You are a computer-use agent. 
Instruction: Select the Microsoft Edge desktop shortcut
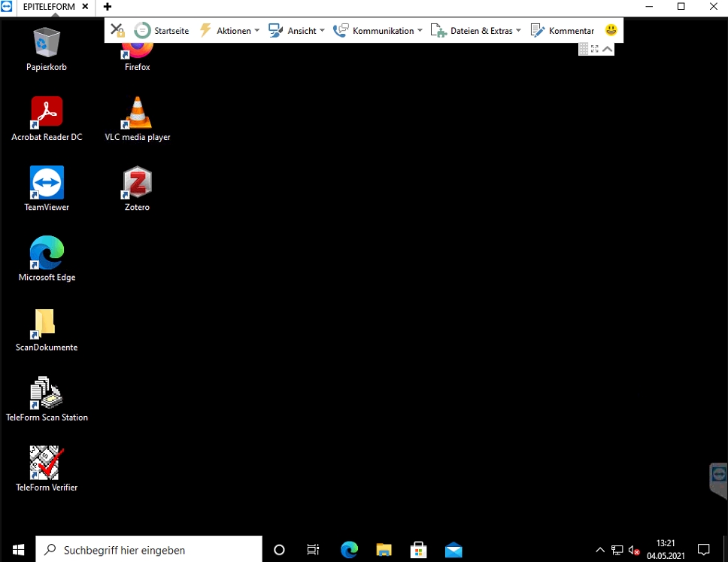point(47,259)
